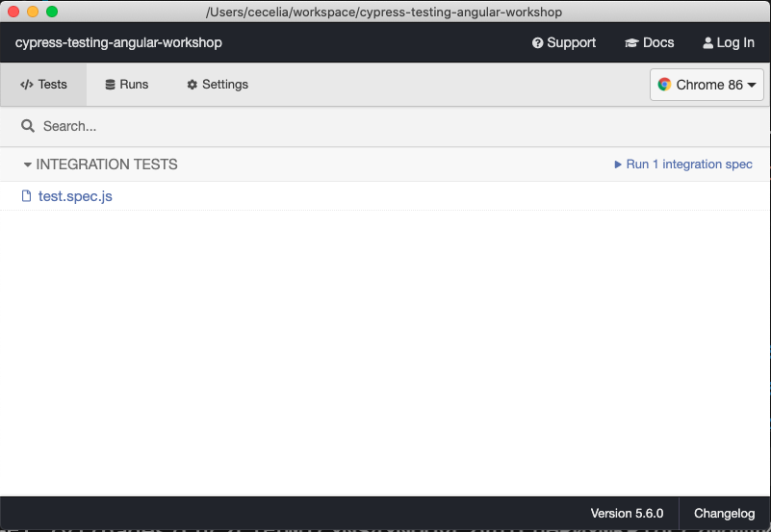Click the cypress-testing-angular-workshop project title
The height and width of the screenshot is (532, 771).
click(118, 42)
